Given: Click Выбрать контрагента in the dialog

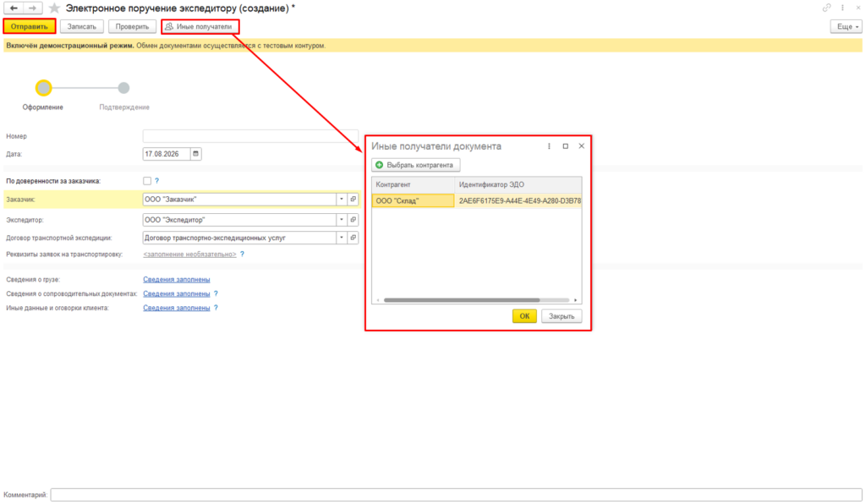Looking at the screenshot, I should pyautogui.click(x=416, y=165).
